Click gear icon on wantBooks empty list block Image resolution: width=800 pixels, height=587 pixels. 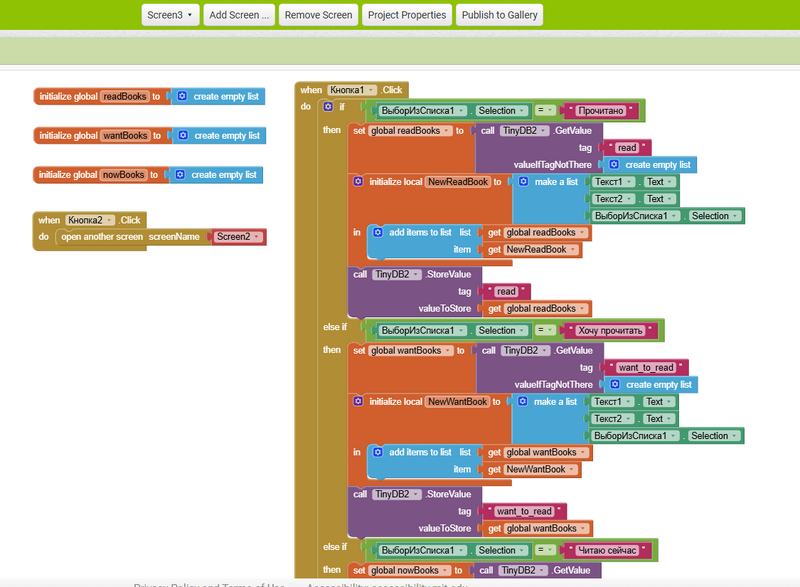tap(182, 136)
